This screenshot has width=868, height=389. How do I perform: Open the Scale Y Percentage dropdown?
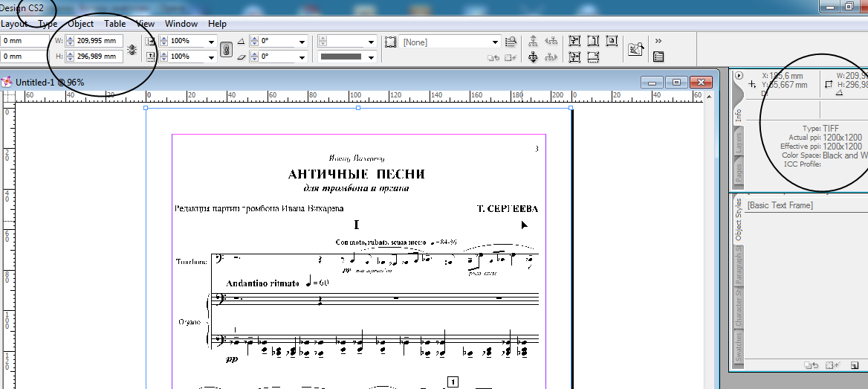coord(212,57)
